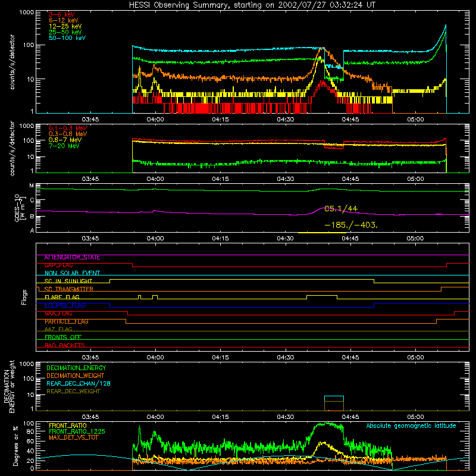Click the DECIMATION_WEIGHT legend label

tap(76, 375)
